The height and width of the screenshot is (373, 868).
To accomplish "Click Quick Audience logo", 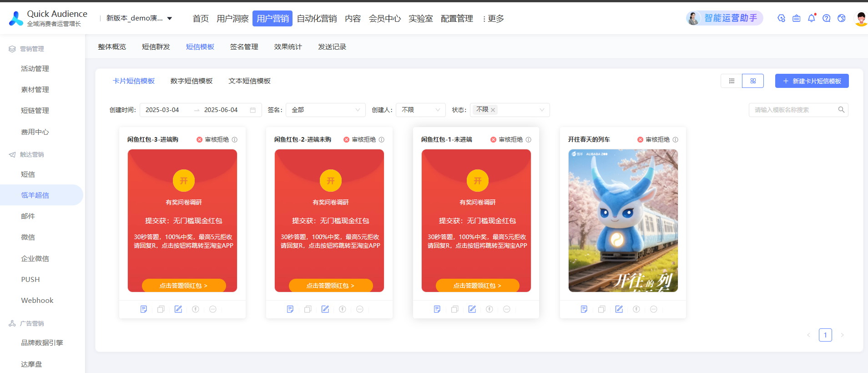I will point(48,18).
